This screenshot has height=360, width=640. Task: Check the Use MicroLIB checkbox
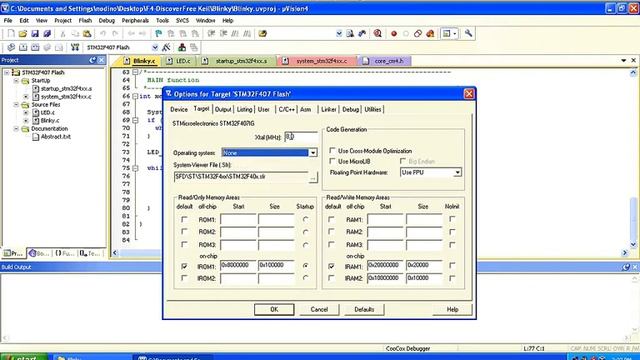(332, 161)
